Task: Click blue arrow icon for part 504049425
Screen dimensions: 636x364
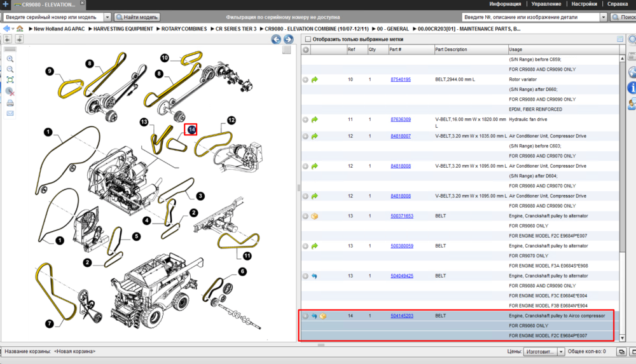Action: tap(314, 276)
